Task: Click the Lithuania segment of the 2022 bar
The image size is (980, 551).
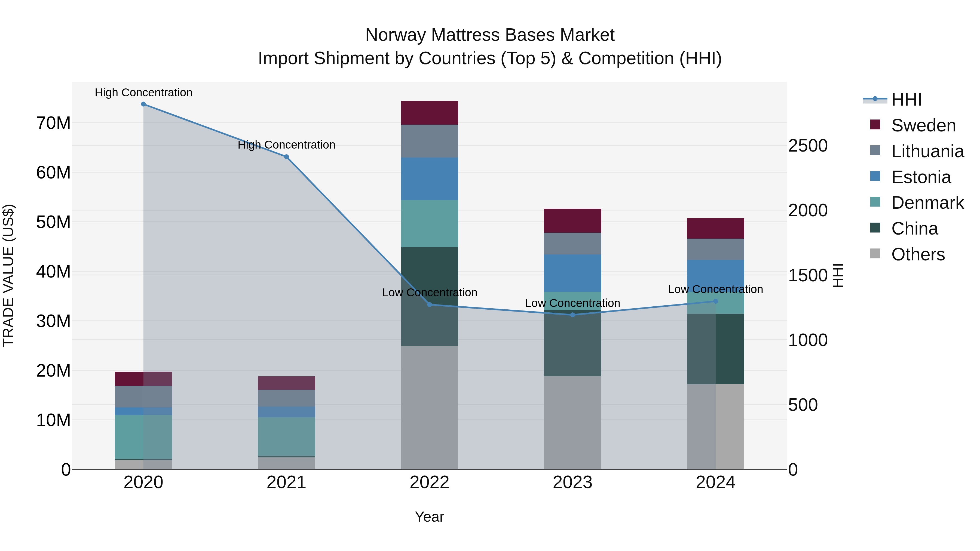Action: (430, 141)
